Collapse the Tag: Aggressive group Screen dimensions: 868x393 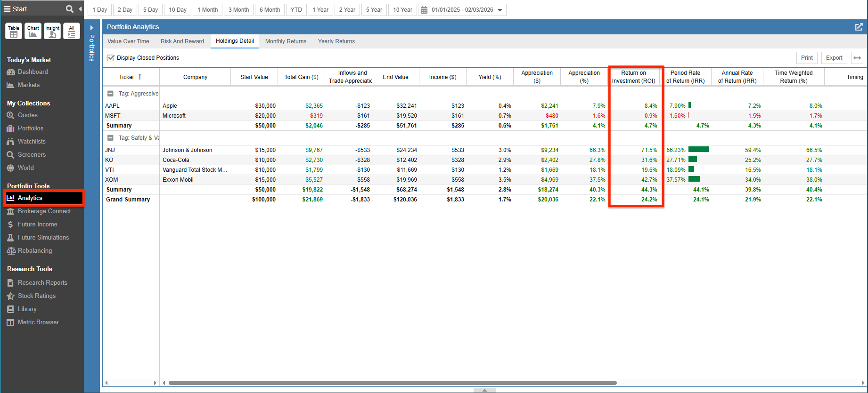pyautogui.click(x=110, y=94)
